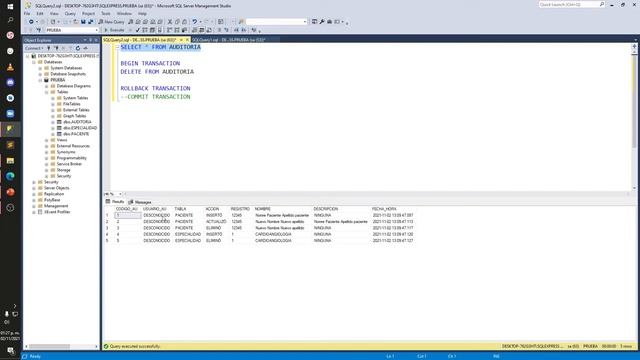The height and width of the screenshot is (360, 640).
Task: Click the Execute query button
Action: [x=114, y=30]
